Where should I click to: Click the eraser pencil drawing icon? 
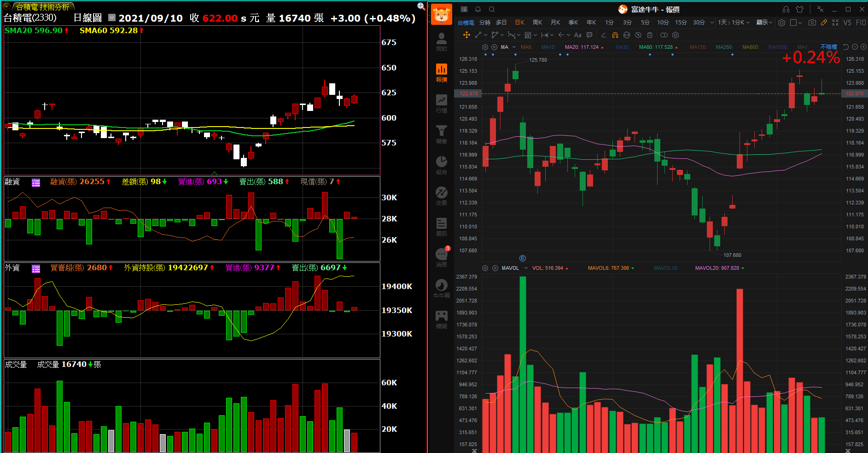pyautogui.click(x=603, y=35)
